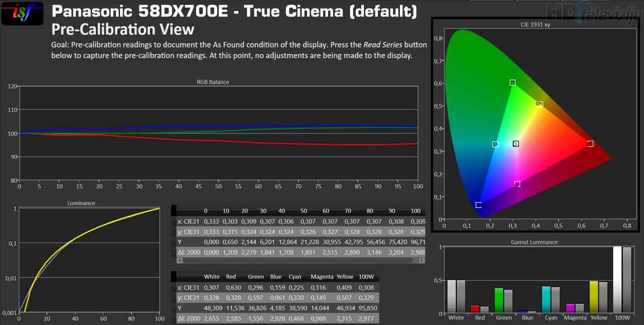
Task: Select the Magenta y value "0,149"
Action: pos(319,298)
